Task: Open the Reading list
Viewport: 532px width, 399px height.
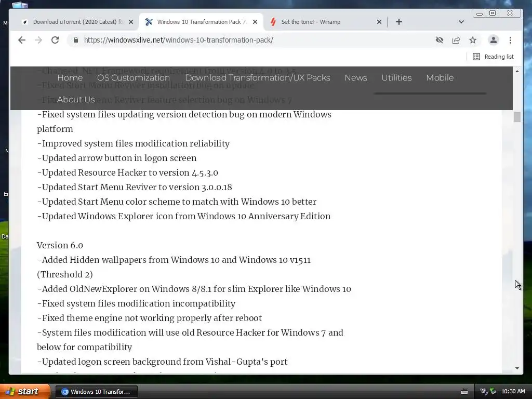Action: coord(494,57)
